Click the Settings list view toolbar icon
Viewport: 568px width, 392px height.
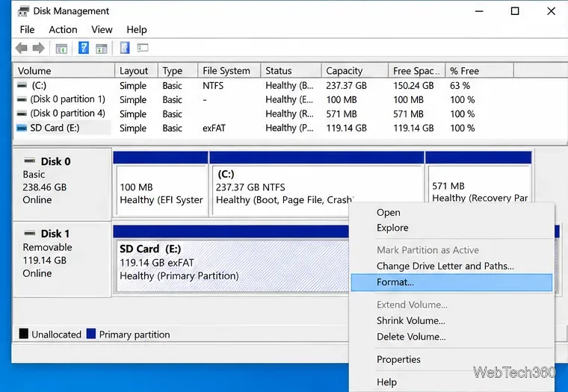click(143, 48)
